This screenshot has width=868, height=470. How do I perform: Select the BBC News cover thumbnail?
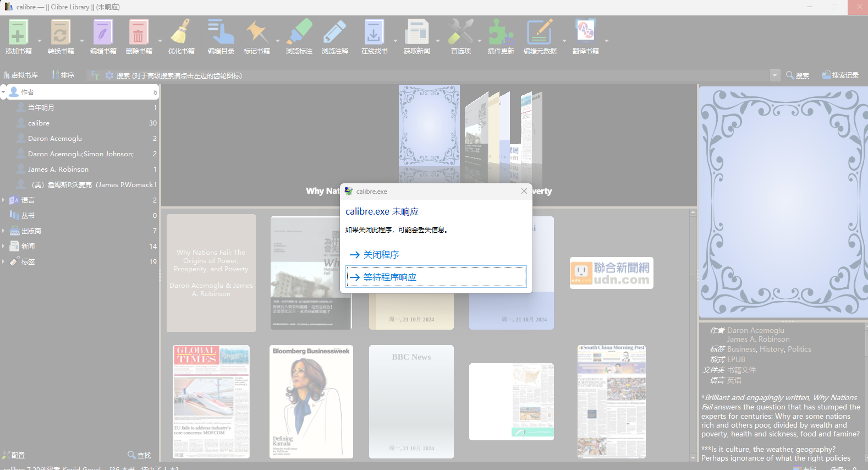pos(411,402)
